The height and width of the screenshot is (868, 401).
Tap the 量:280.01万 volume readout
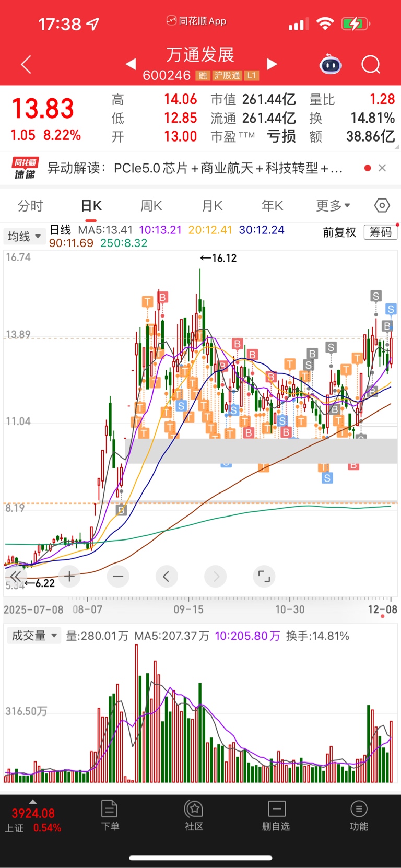[97, 636]
